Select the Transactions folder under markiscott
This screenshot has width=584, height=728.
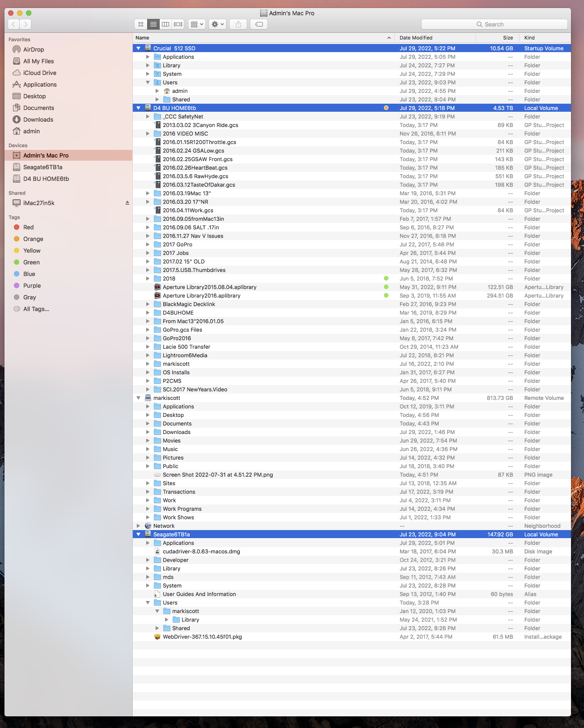[179, 491]
